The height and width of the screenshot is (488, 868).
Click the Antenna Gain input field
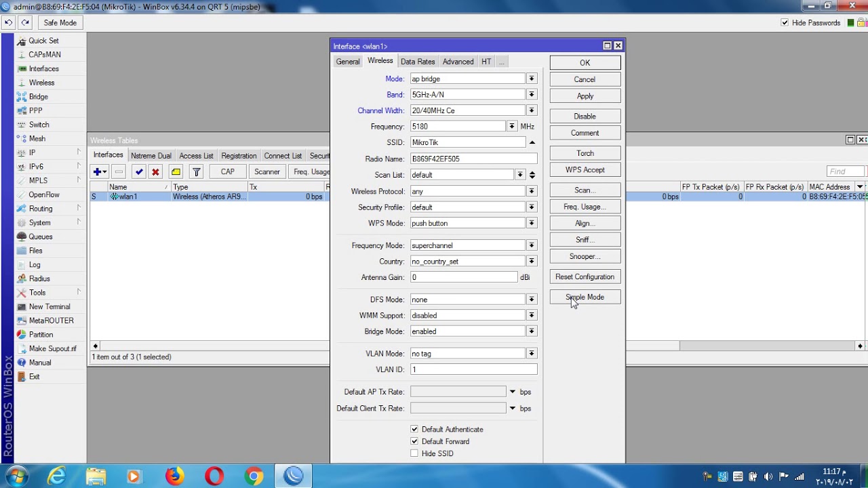(x=464, y=277)
